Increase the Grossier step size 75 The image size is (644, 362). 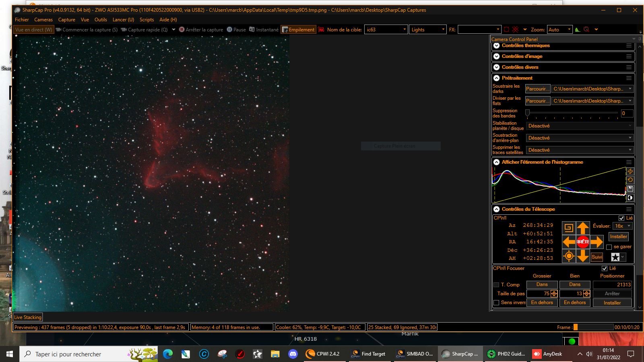point(554,292)
